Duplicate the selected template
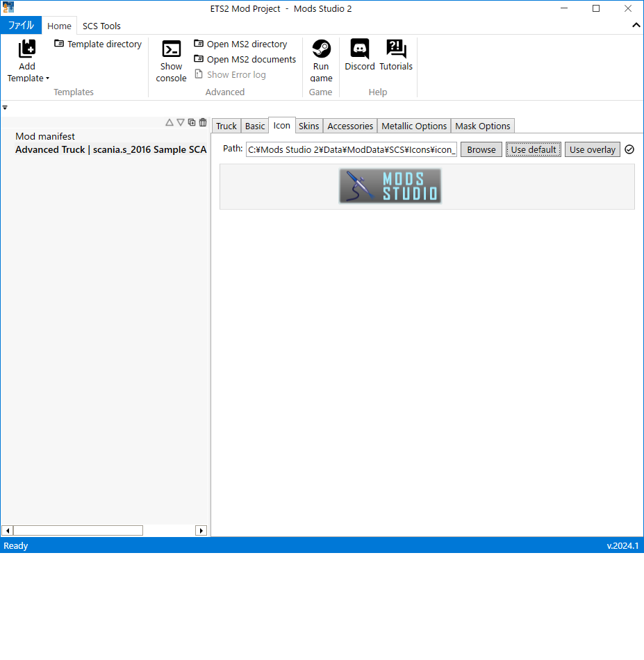The image size is (644, 660). tap(192, 122)
